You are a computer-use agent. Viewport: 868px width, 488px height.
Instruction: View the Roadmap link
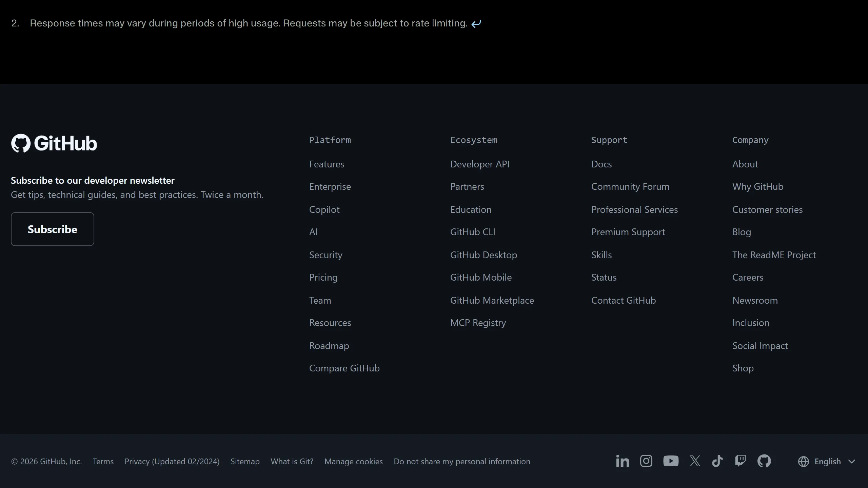pos(329,346)
